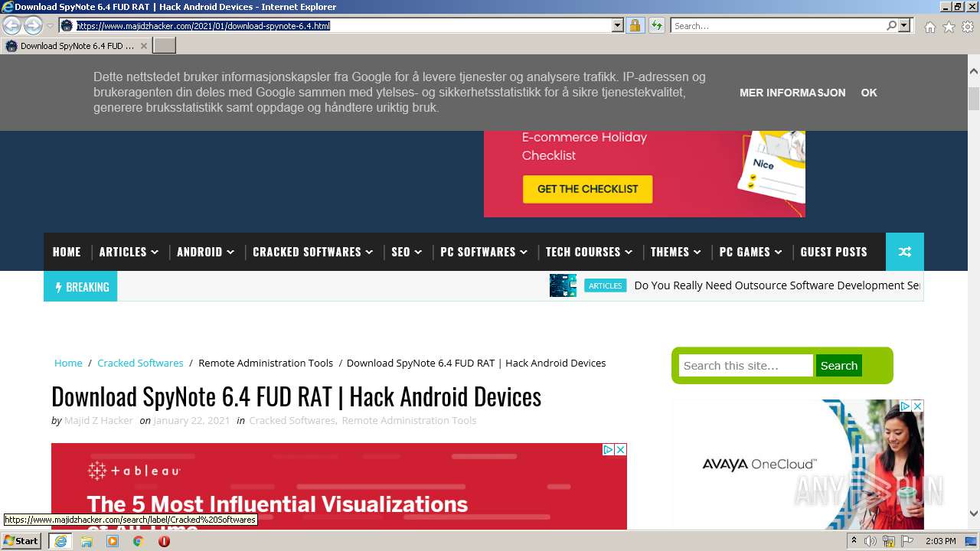Screen dimensions: 980x551
Task: Expand the CRACKED SOFTWARES menu
Action: click(x=312, y=252)
